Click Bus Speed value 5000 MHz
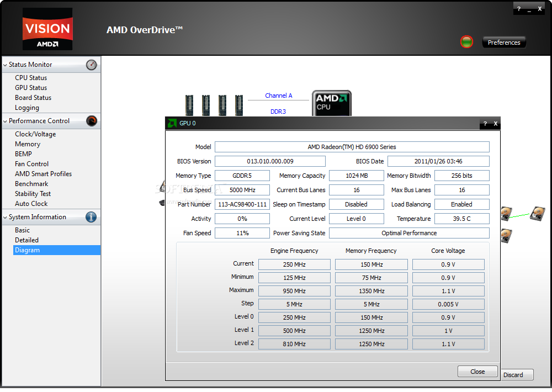This screenshot has height=392, width=552. 242,190
